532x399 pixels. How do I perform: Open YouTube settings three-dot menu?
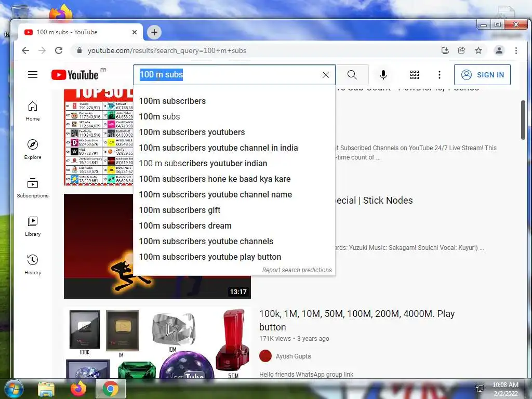(x=440, y=75)
